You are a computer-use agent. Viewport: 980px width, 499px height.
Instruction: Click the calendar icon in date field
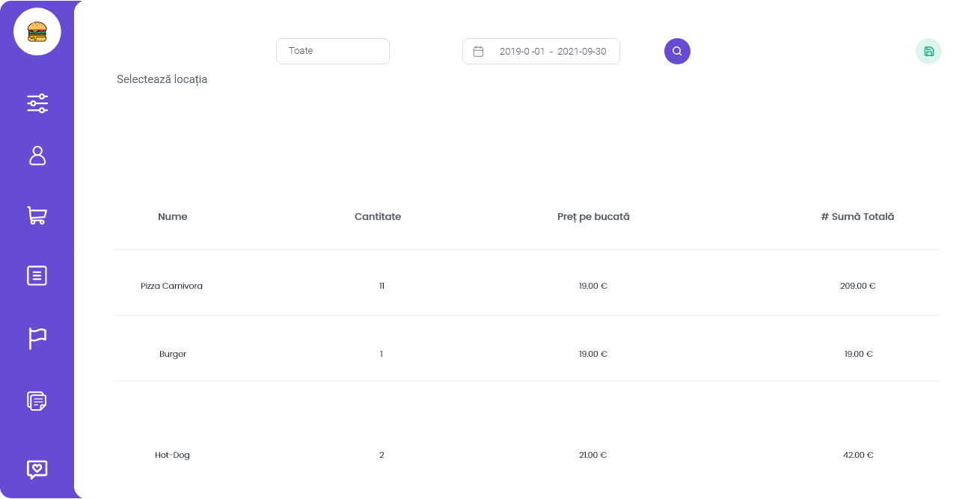(x=479, y=52)
